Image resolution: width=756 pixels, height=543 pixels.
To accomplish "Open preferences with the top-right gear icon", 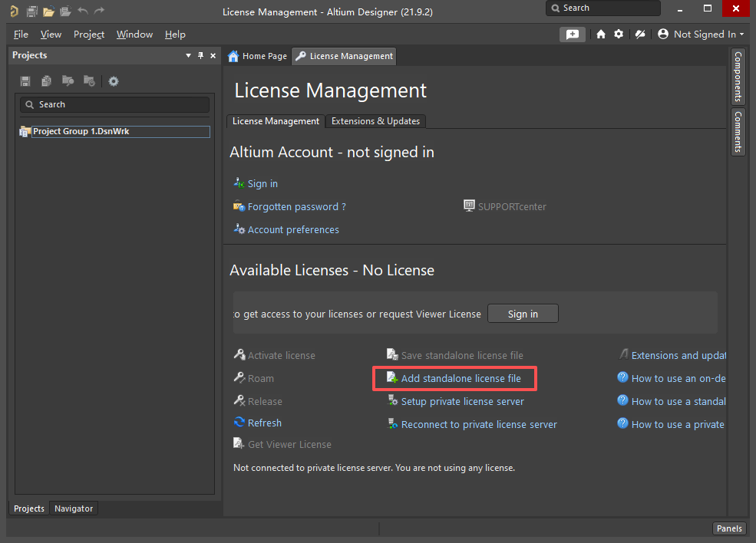I will (x=619, y=34).
